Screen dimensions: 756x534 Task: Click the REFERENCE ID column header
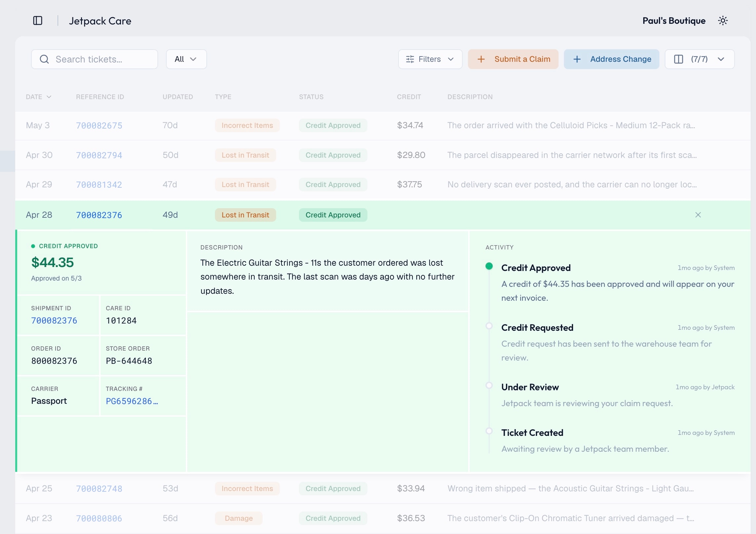coord(100,97)
